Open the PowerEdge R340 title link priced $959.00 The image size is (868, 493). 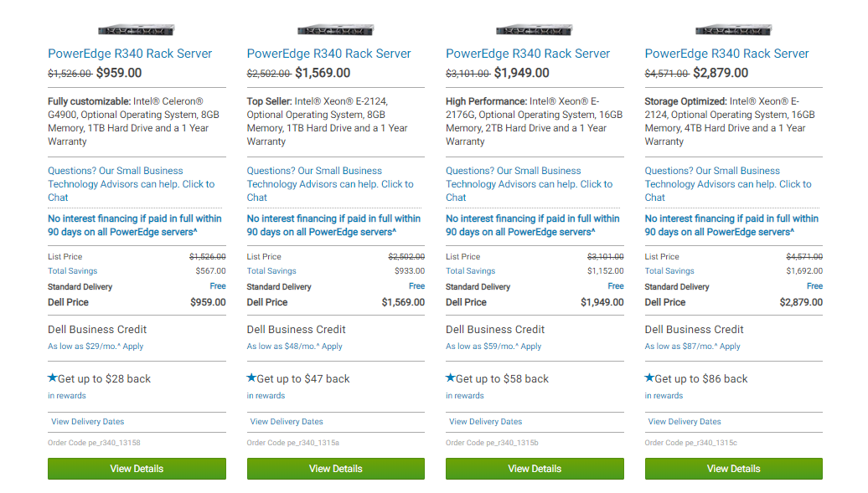point(130,54)
